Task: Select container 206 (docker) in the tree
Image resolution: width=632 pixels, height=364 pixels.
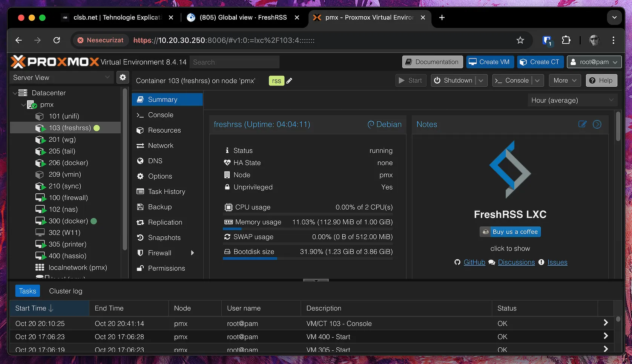Action: (68, 163)
